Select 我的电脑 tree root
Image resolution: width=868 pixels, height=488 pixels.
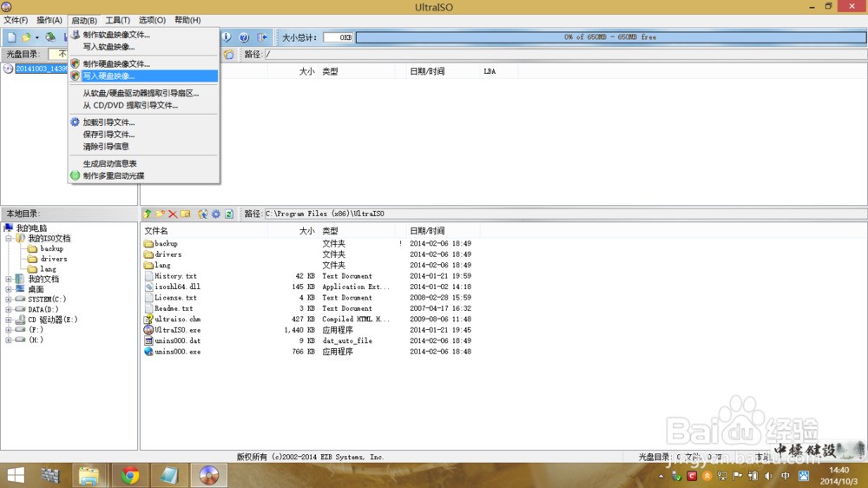point(31,228)
